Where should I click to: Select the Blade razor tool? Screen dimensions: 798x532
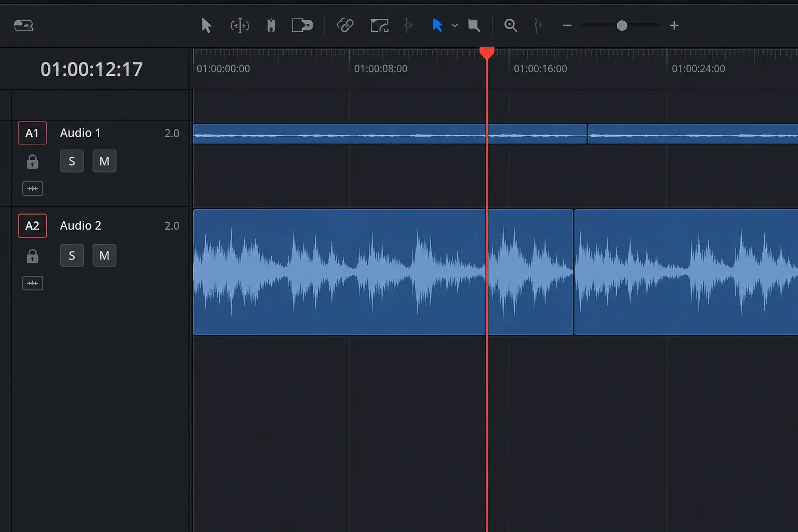(271, 25)
